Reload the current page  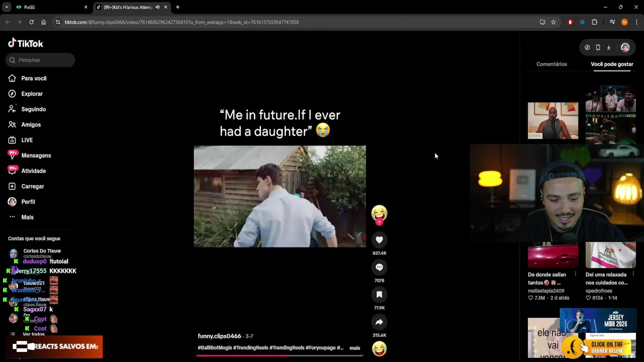point(31,22)
